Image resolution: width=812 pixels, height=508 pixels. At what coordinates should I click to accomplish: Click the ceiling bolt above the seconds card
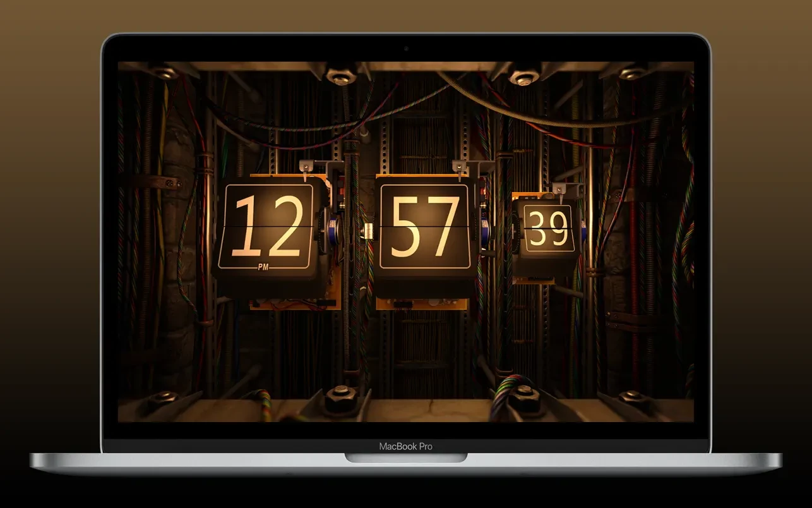click(x=524, y=78)
